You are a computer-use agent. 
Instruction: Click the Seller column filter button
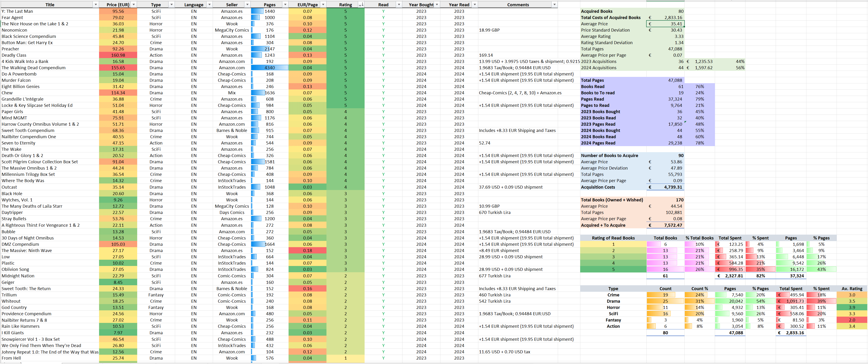[x=247, y=5]
